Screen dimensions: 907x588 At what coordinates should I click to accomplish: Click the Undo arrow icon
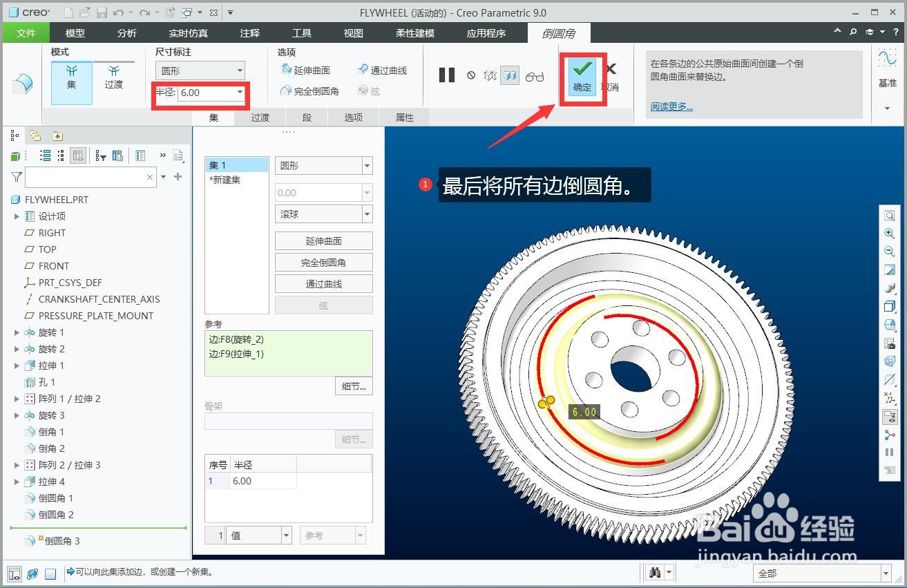118,12
